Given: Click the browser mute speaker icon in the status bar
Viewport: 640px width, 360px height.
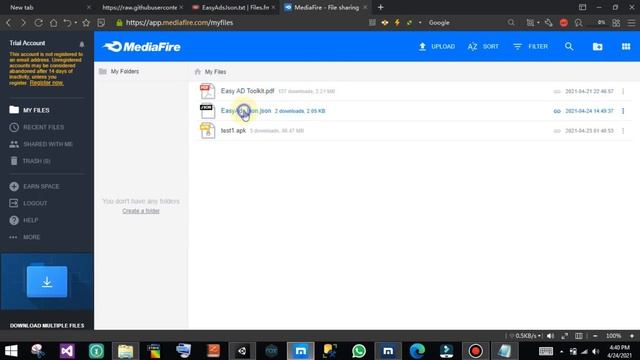Looking at the screenshot, I should 550,336.
